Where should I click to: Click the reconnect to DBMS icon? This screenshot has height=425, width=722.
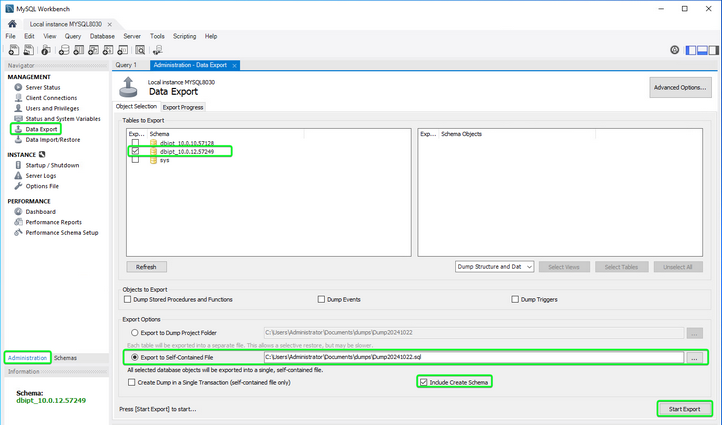click(158, 50)
